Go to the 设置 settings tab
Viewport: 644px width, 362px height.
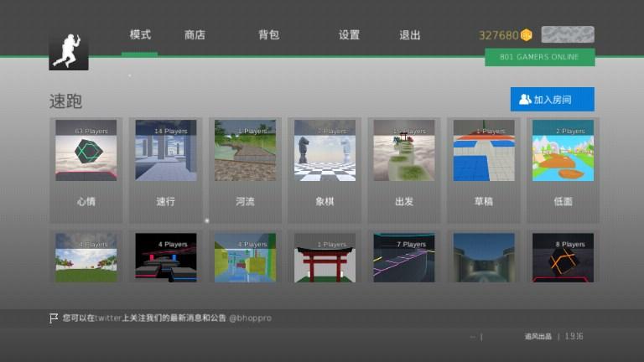pyautogui.click(x=349, y=35)
